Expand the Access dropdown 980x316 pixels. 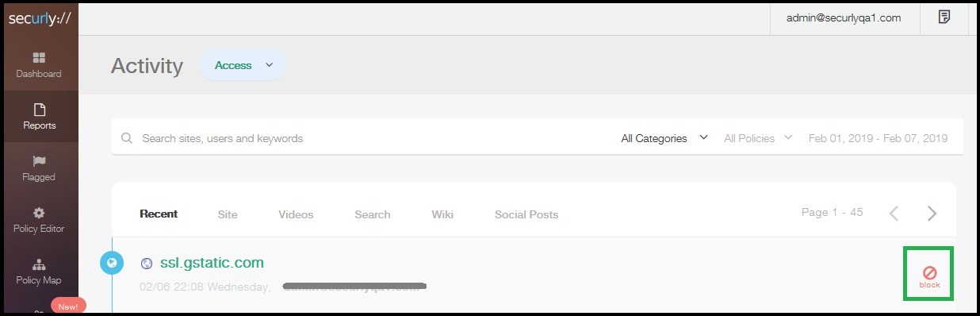tap(242, 65)
